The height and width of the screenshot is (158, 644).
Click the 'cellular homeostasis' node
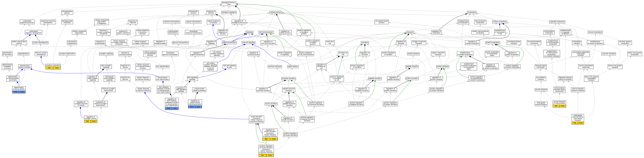pos(194,22)
